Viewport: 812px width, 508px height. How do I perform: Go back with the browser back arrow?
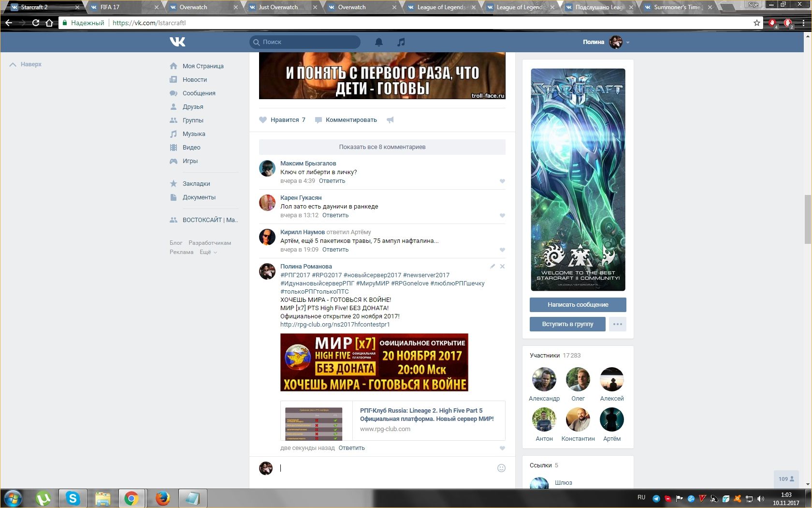[x=9, y=23]
